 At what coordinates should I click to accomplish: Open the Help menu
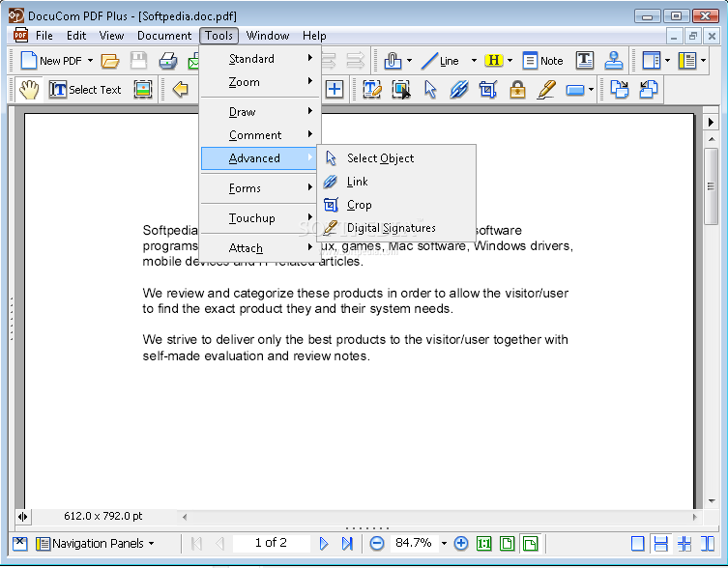pos(314,36)
